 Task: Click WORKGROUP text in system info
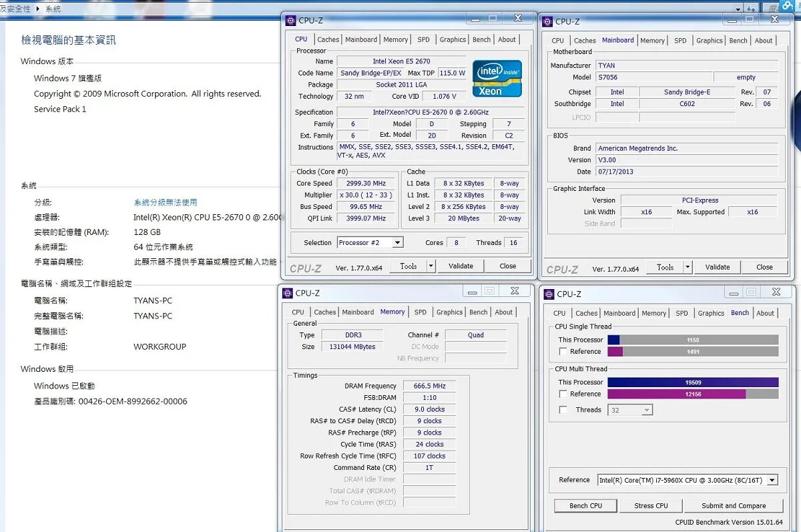tap(160, 346)
